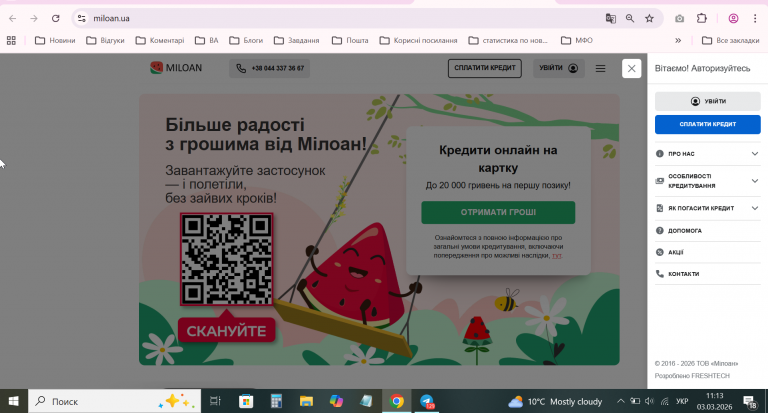Image resolution: width=768 pixels, height=413 pixels.
Task: Click the miloan.ua address bar
Action: (x=343, y=19)
